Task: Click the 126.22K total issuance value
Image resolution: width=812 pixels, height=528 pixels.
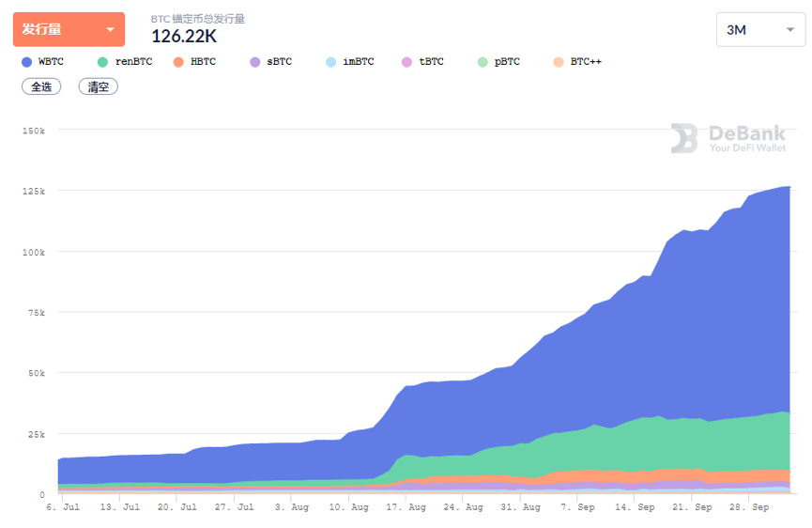Action: click(x=184, y=36)
